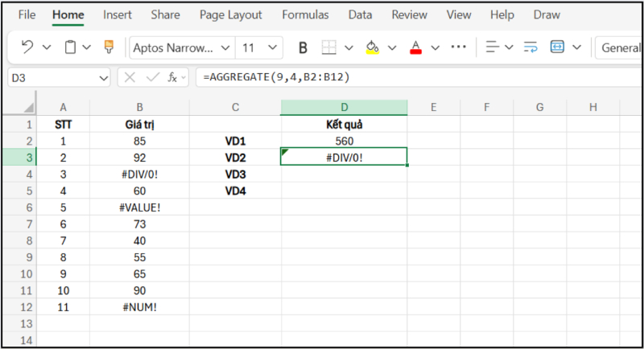
Task: Click the formula bar with AGGREGATE formula
Action: coord(419,77)
